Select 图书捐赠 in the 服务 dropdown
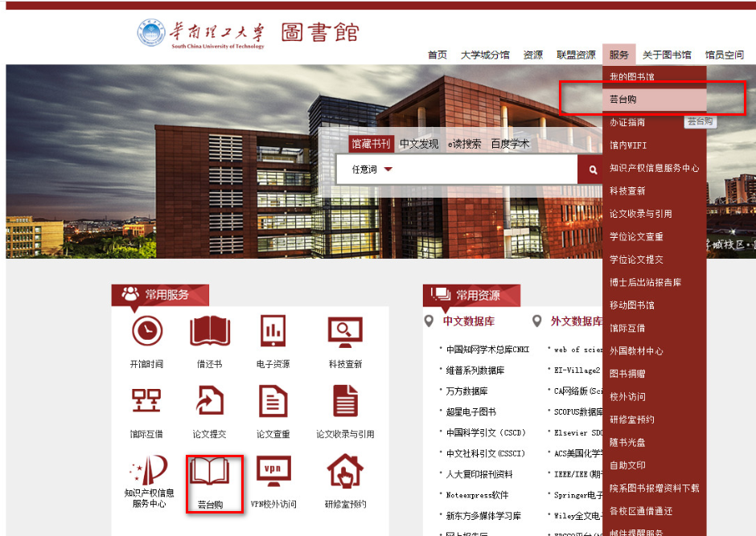Image resolution: width=756 pixels, height=536 pixels. pyautogui.click(x=655, y=374)
